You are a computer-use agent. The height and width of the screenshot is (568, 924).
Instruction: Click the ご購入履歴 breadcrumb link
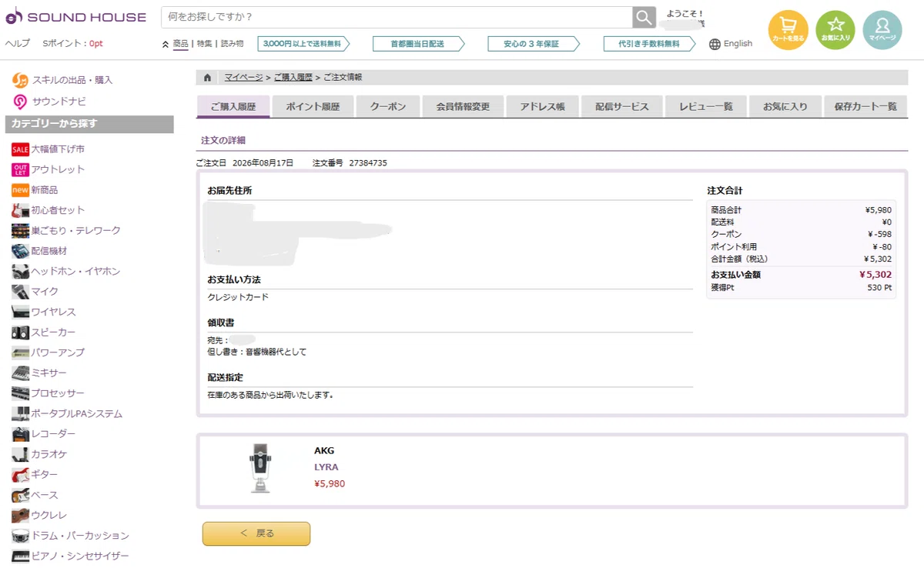coord(293,78)
